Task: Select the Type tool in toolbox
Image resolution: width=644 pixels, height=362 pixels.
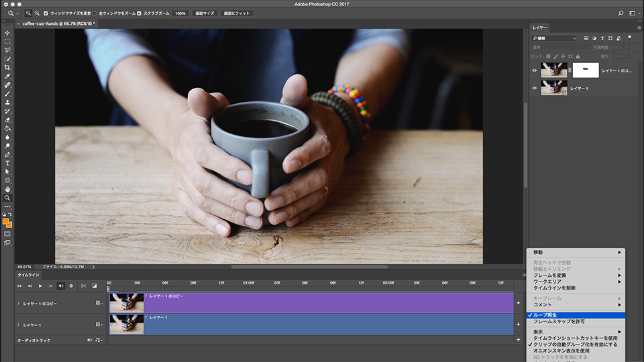Action: 7,163
